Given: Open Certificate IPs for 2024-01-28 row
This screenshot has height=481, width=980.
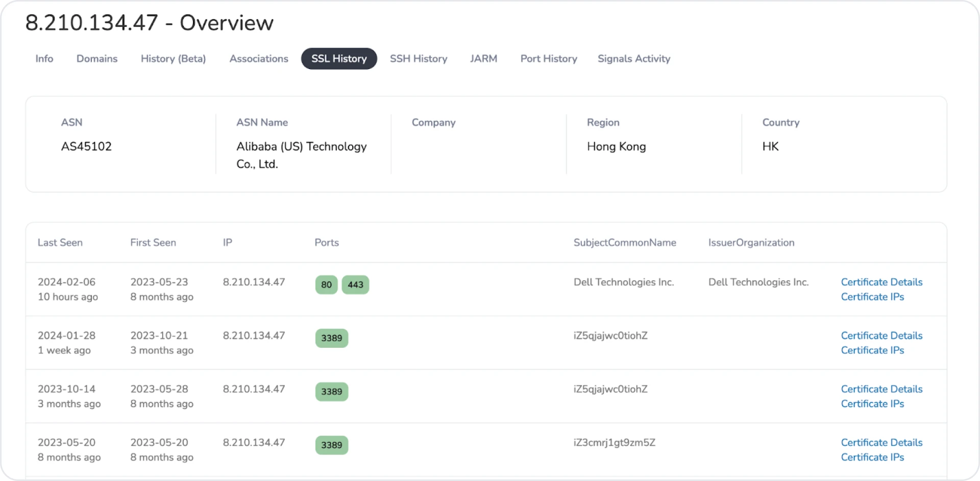Looking at the screenshot, I should (x=872, y=350).
